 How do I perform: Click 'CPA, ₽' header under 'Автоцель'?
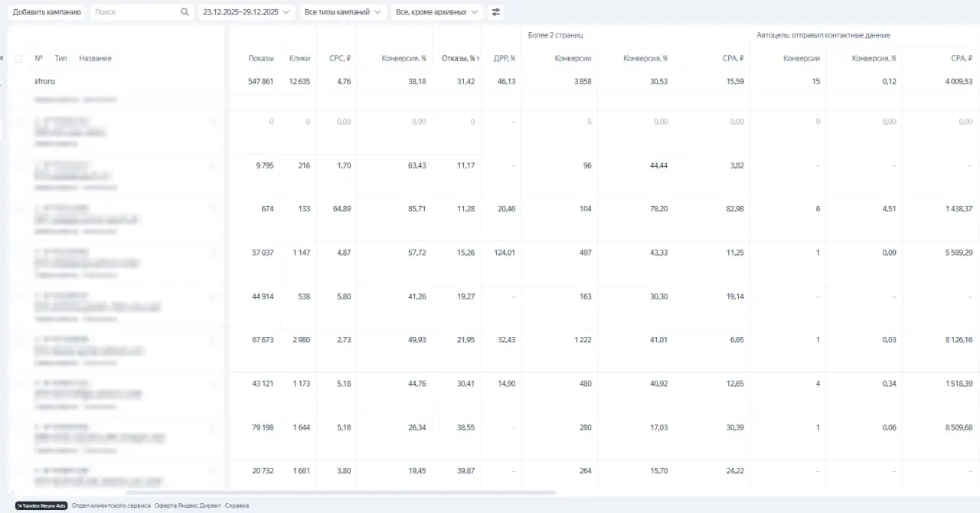click(x=962, y=58)
